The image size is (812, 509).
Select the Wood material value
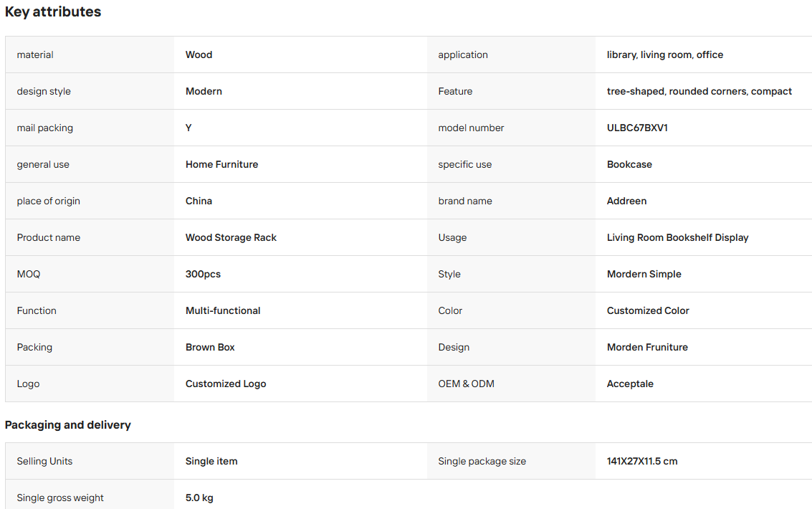(x=199, y=55)
